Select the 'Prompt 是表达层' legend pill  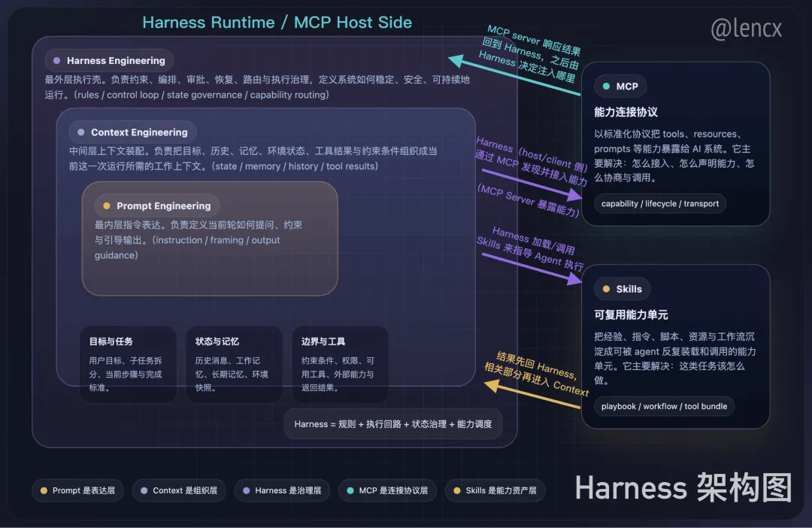tap(77, 490)
